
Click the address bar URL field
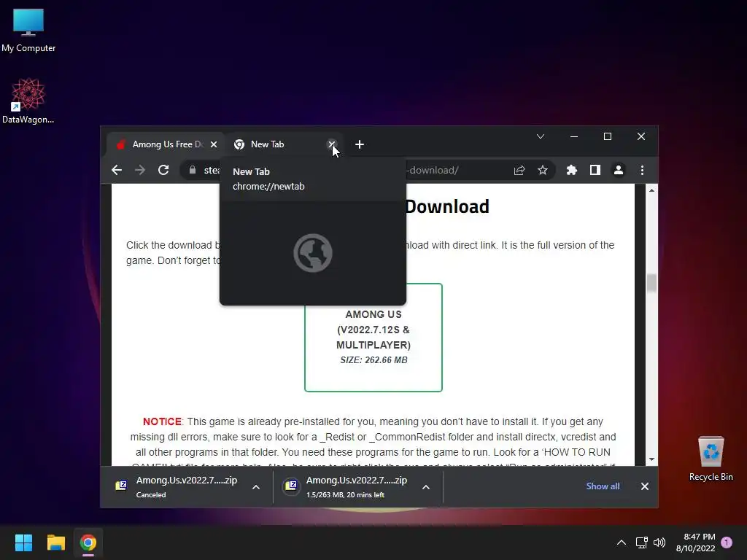pos(367,170)
